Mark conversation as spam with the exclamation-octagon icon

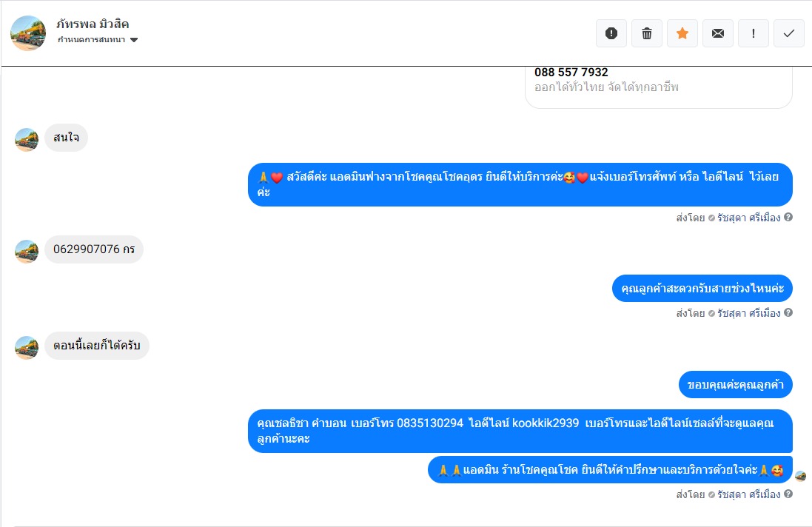[x=611, y=33]
